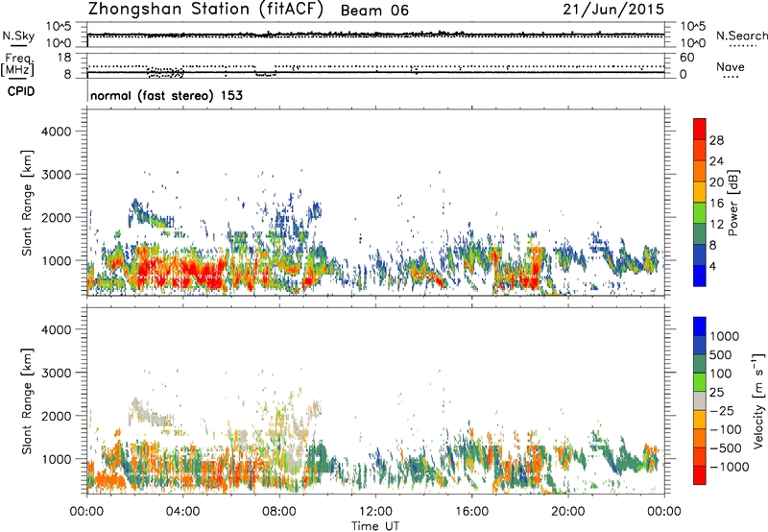The image size is (768, 532).
Task: Click the 'Slant Range [km]' label of velocity panel
Action: (x=27, y=400)
